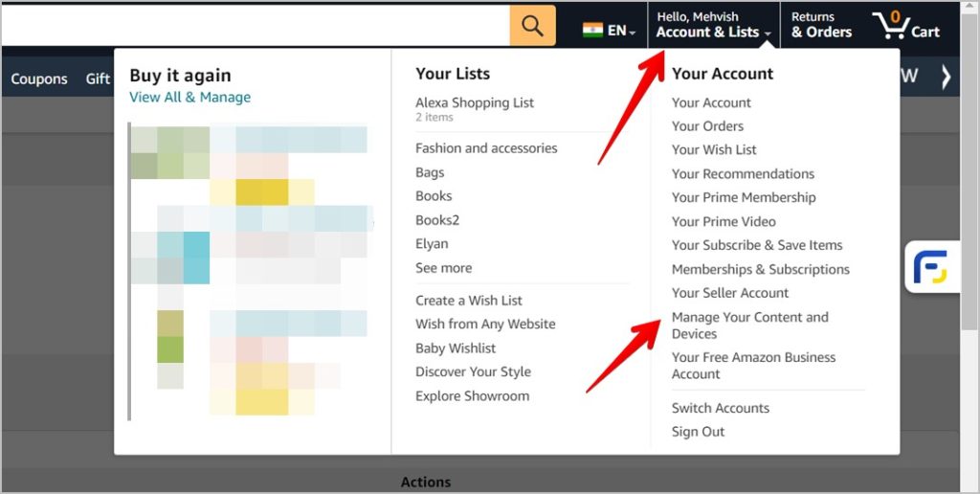
Task: Click View All & Manage link
Action: pos(189,97)
